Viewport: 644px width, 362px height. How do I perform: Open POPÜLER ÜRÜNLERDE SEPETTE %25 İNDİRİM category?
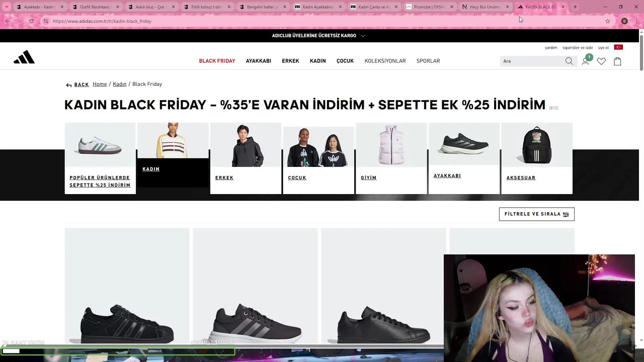[100, 158]
